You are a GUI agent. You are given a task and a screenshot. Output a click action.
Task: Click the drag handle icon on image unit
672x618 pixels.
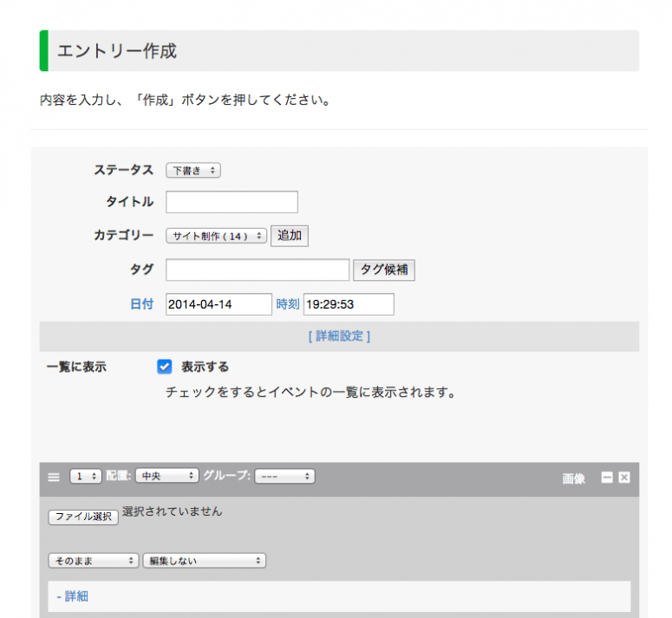pos(54,477)
